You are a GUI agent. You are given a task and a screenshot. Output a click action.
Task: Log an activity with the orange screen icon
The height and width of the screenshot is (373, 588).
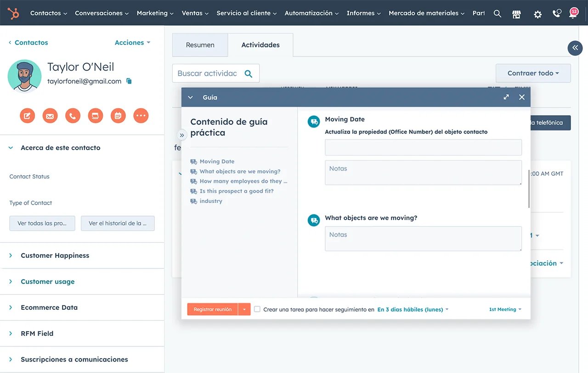click(x=96, y=116)
